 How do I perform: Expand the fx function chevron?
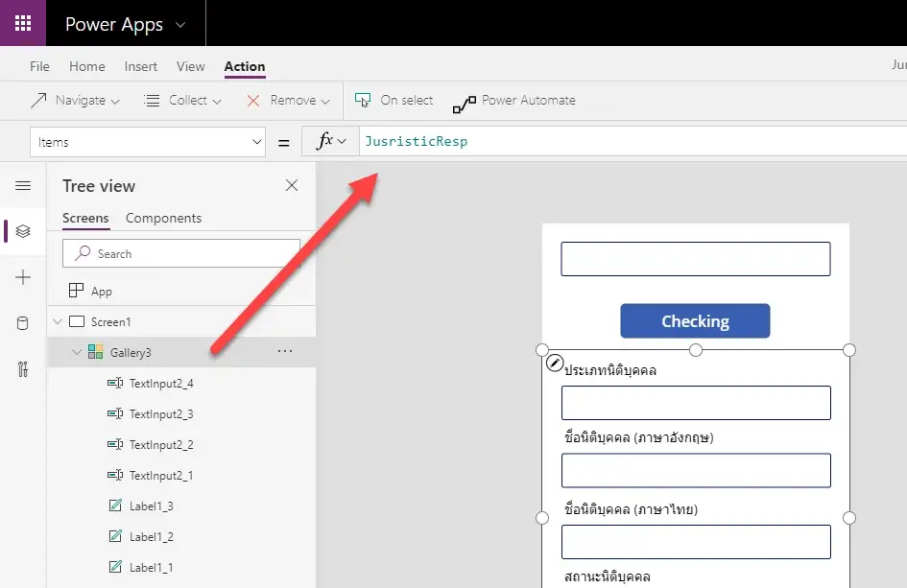click(342, 142)
